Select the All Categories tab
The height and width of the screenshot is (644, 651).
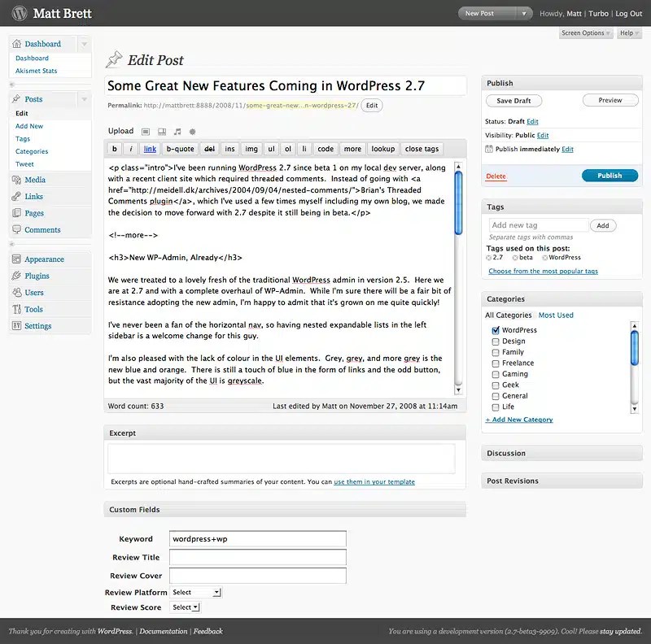coord(508,315)
